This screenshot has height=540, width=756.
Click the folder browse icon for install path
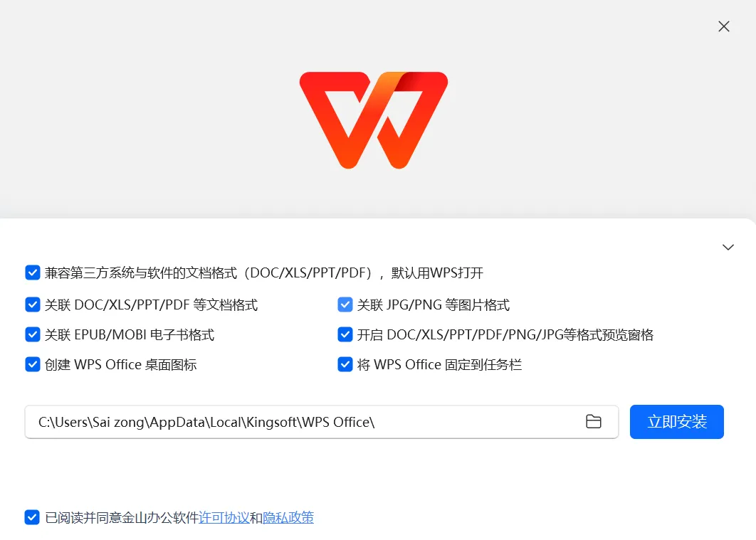tap(593, 421)
